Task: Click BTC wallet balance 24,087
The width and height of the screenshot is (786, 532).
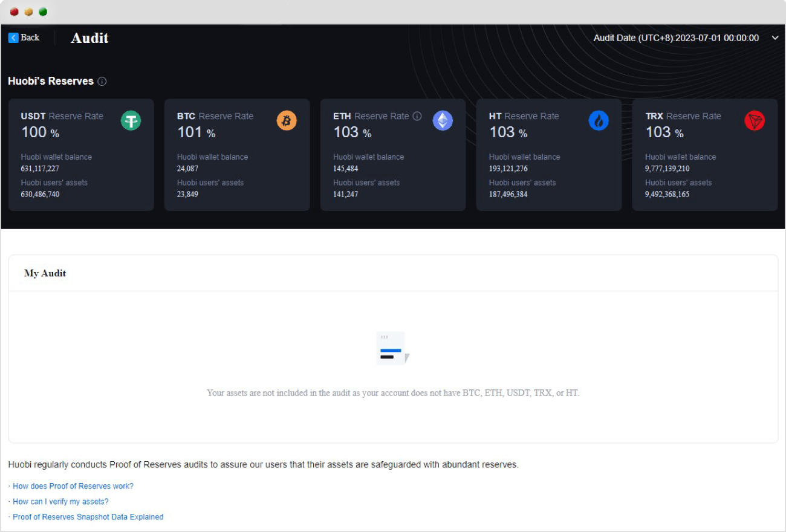Action: 187,169
